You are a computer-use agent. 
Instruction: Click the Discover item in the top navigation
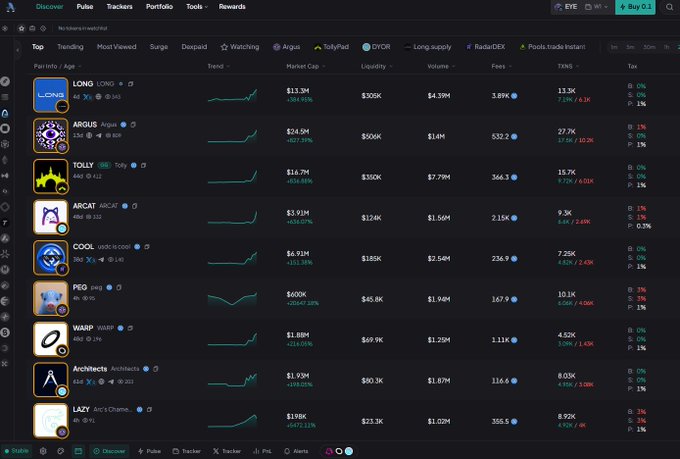point(49,7)
